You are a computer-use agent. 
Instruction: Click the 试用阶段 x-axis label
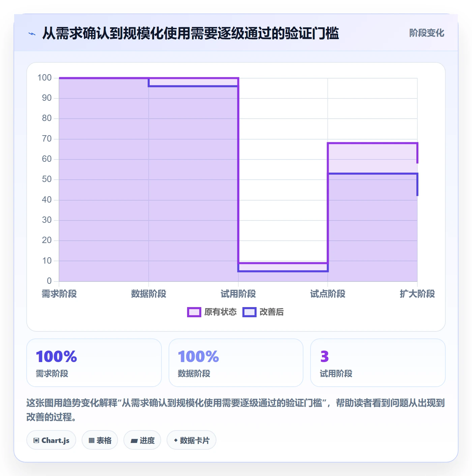(x=238, y=294)
